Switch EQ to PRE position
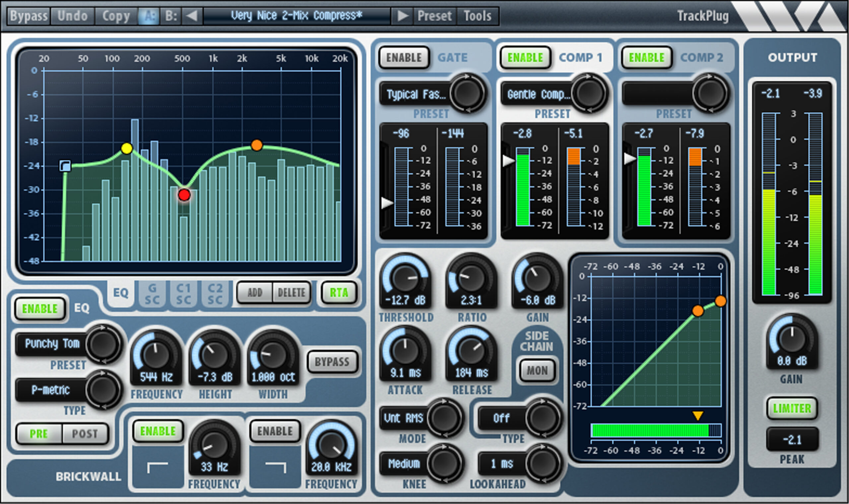 39,434
